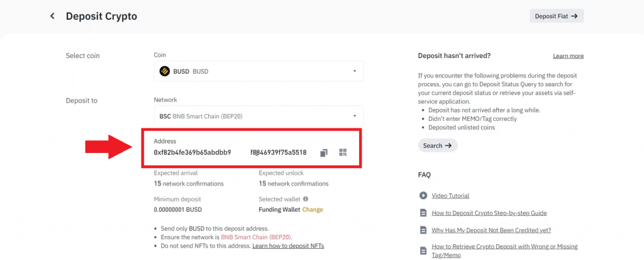Screen dimensions: 644x260
Task: Expand the Network selector arrow
Action: [355, 116]
